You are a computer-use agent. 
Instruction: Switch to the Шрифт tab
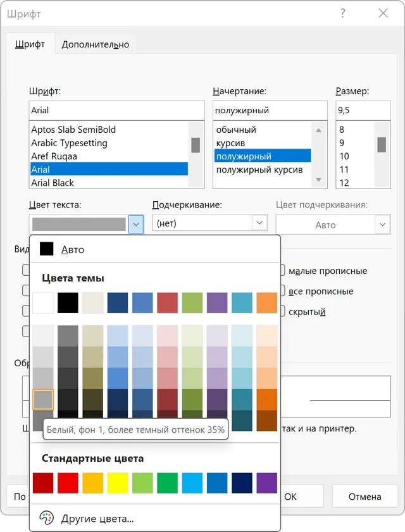coord(30,44)
